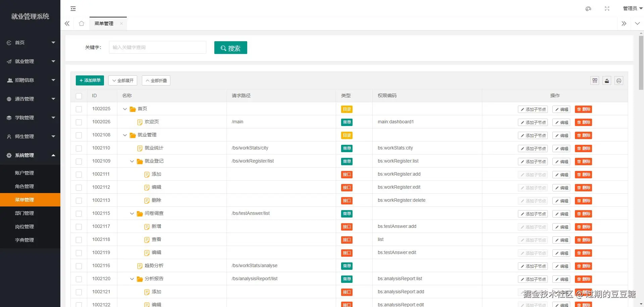Select 菜单管理 in the sidebar
Screen dimensions: 644x307
(30, 200)
